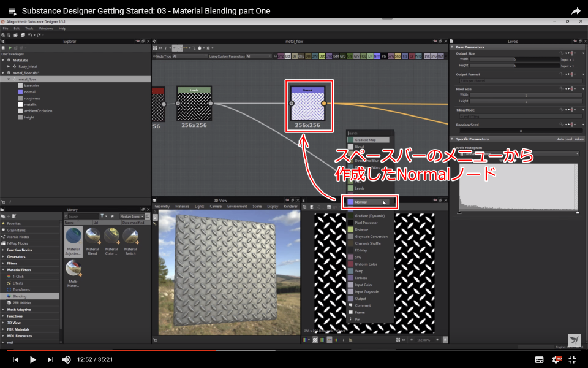Exit fullscreen mode
Viewport: 588px width, 368px height.
click(573, 360)
